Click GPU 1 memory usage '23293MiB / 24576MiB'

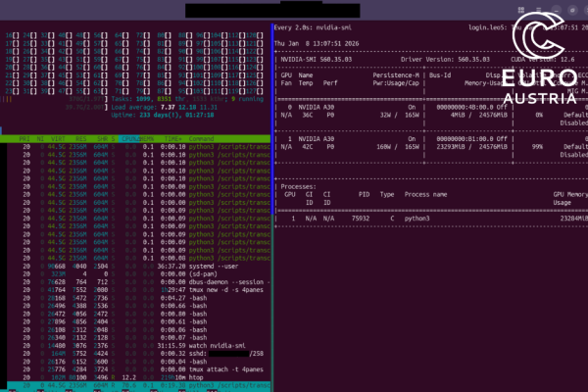point(471,147)
